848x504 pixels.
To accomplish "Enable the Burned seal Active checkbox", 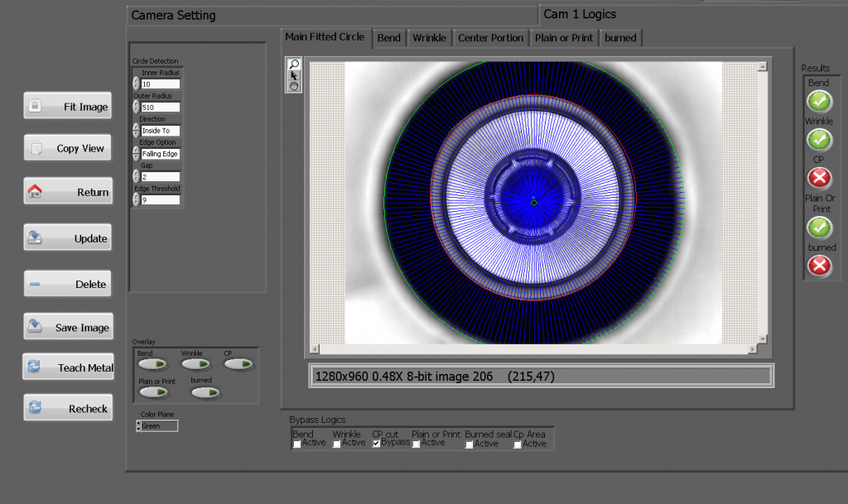I will pos(470,444).
